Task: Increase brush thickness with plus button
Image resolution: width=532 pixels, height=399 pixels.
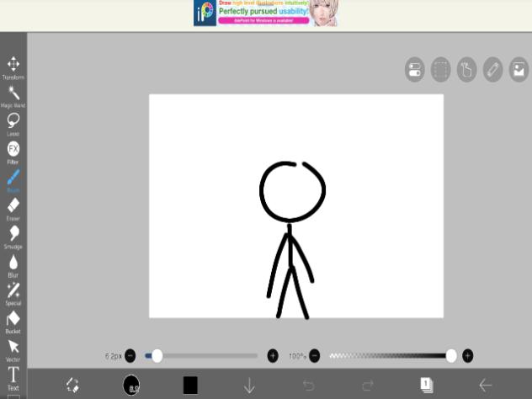Action: click(273, 356)
